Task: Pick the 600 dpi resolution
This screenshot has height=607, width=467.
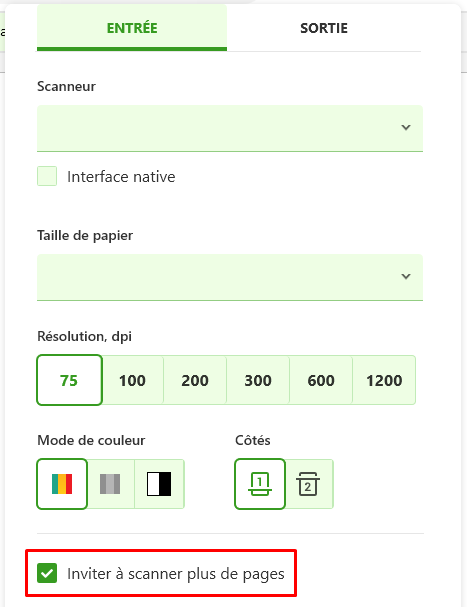Action: (x=321, y=380)
